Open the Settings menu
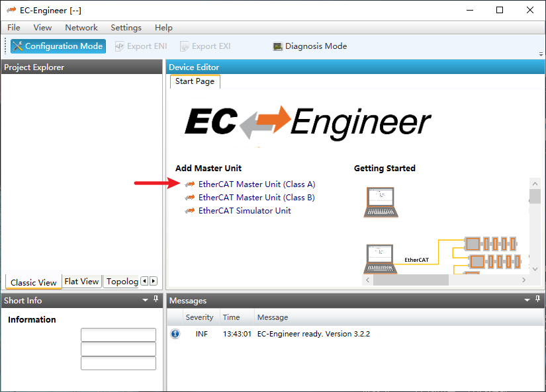This screenshot has height=392, width=546. click(126, 28)
